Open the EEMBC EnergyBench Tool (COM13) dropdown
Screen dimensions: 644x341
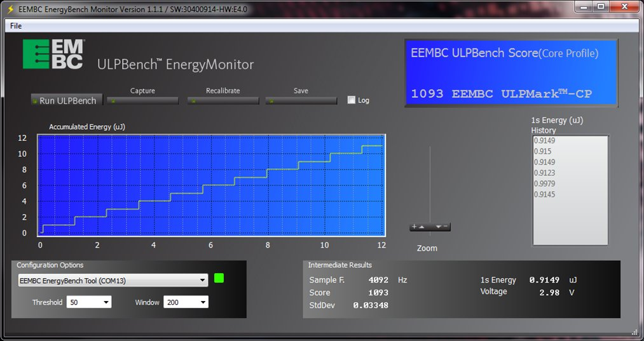113,281
